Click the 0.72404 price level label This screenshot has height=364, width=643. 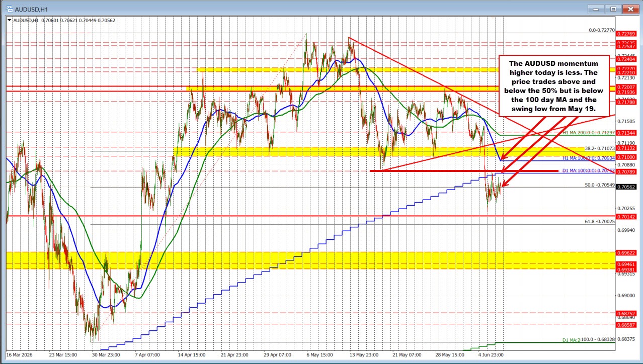(x=626, y=59)
